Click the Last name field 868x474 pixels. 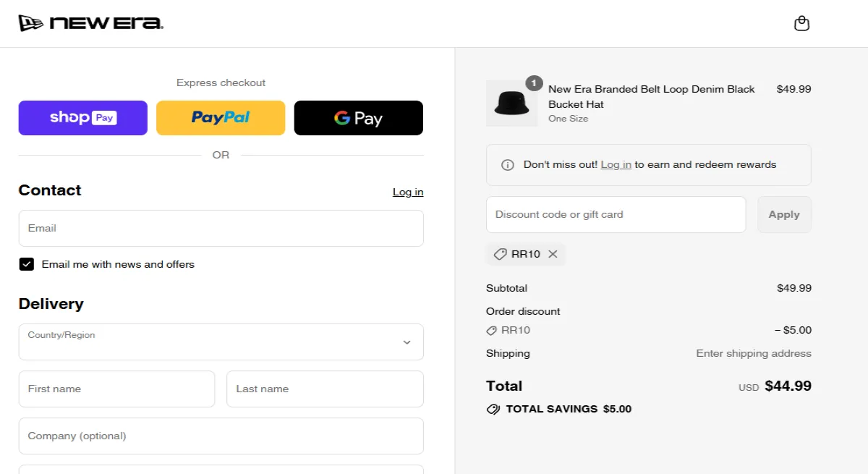325,389
